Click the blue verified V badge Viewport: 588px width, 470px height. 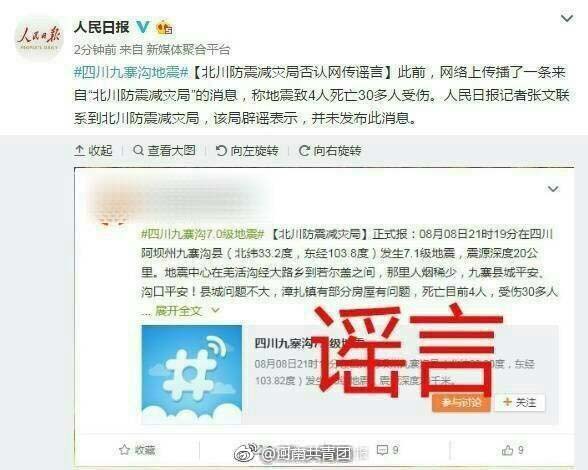tap(143, 27)
